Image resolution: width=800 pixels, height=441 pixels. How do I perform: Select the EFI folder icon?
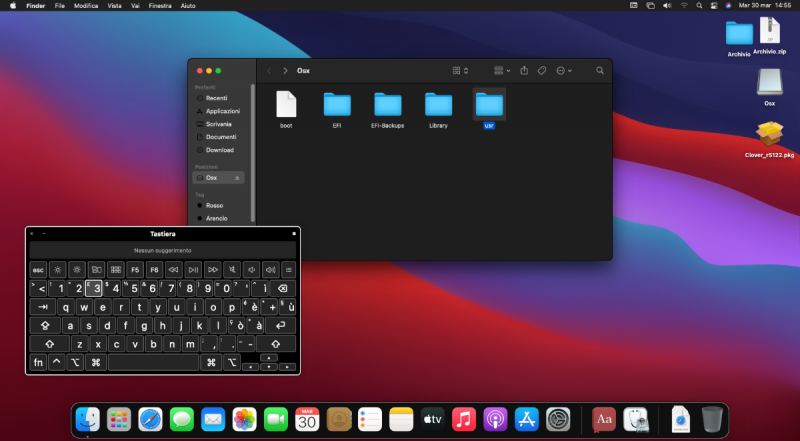tap(337, 105)
